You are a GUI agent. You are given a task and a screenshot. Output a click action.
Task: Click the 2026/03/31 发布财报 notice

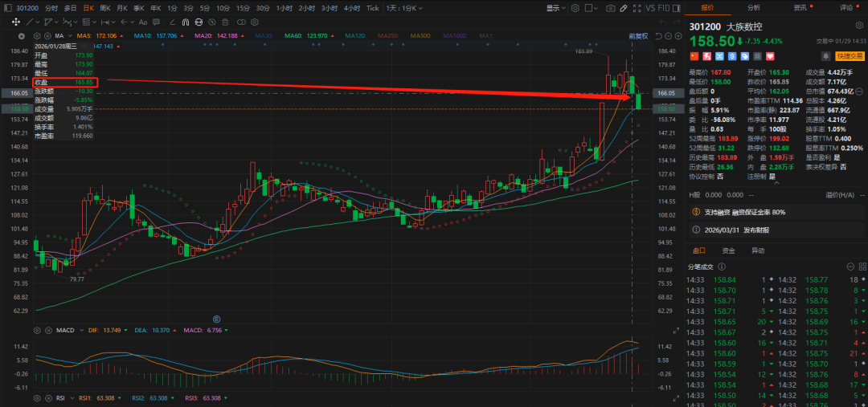777,230
